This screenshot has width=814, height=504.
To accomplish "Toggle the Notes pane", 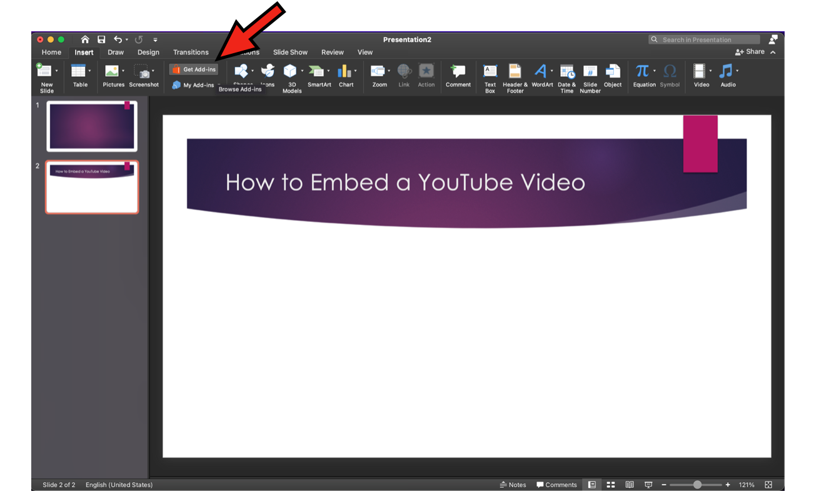I will 513,485.
